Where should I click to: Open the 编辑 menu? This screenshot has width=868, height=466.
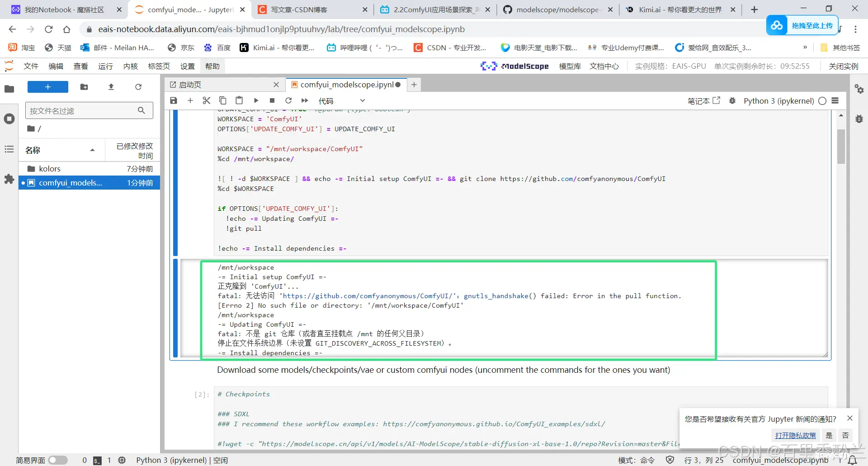(x=56, y=67)
